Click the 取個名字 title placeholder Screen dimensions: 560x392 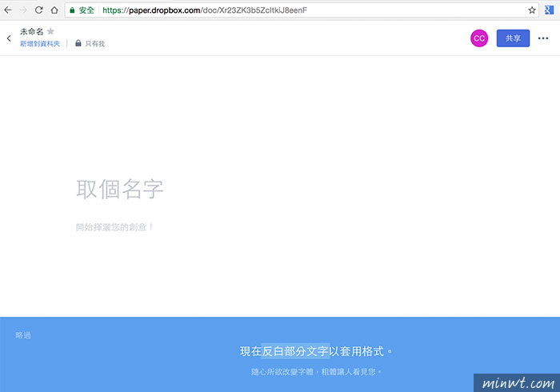pos(120,189)
